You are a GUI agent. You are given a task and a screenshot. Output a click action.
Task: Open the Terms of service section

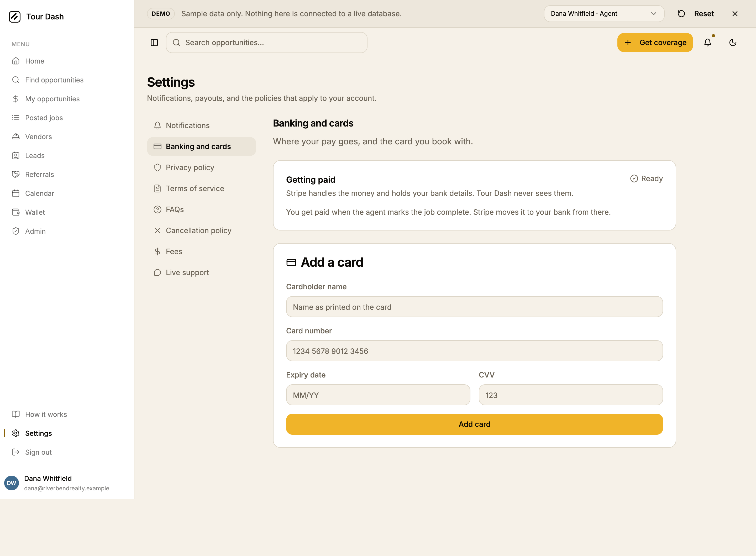coord(202,188)
